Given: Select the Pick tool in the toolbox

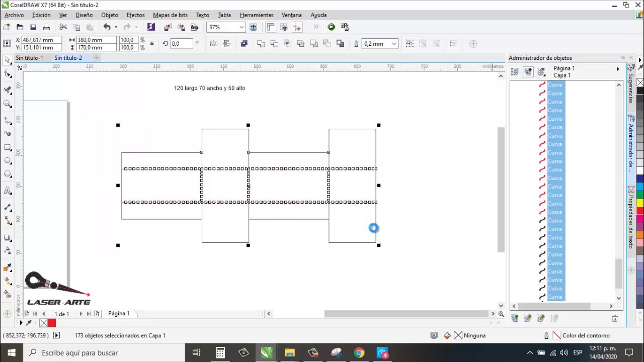Looking at the screenshot, I should click(x=8, y=60).
